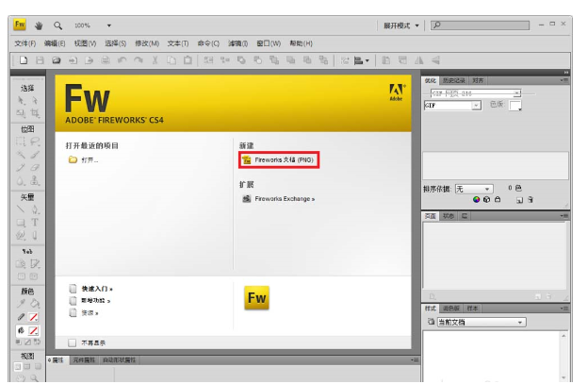588x384 pixels.
Task: Toggle standard screen mode under 视图
Action: tap(17, 366)
